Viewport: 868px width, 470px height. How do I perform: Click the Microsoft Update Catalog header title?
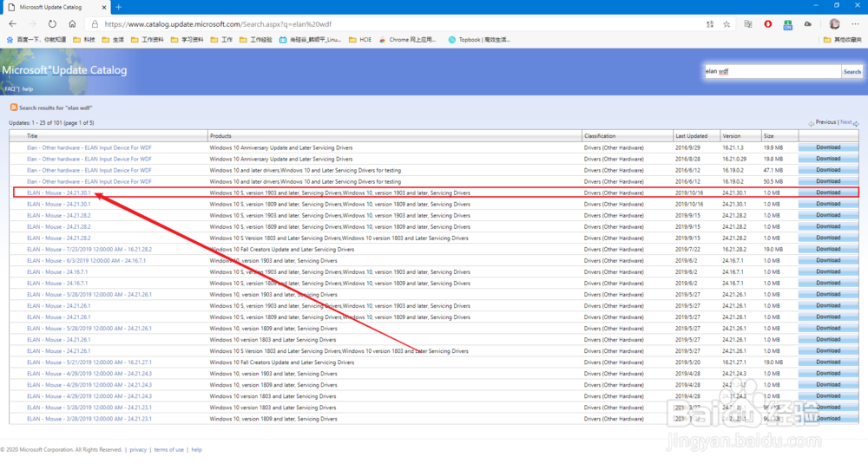[x=64, y=70]
